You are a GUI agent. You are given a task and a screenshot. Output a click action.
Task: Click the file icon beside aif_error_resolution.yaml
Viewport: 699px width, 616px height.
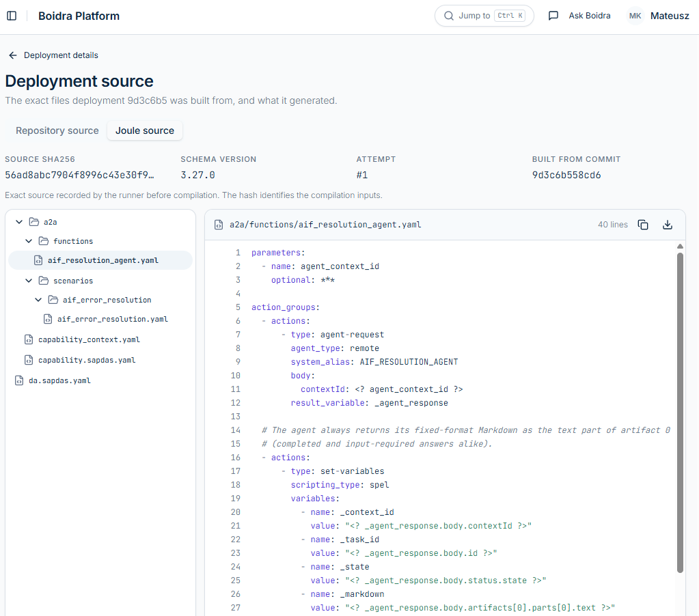point(48,319)
